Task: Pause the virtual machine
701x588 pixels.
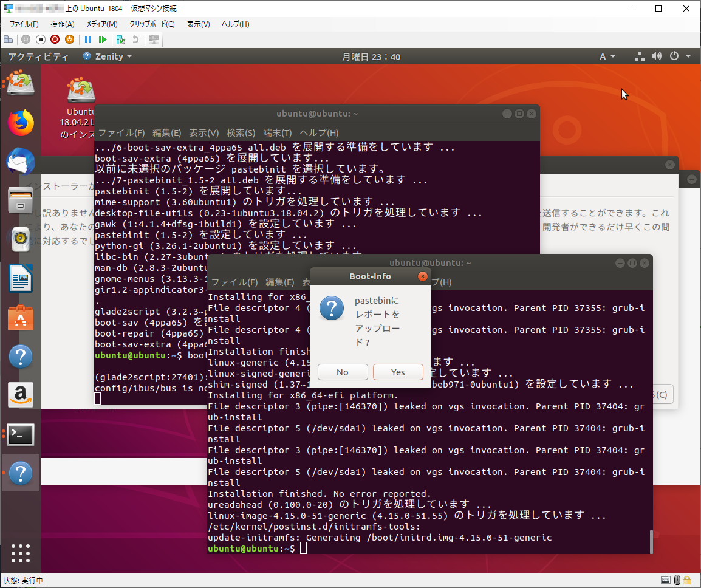Action: 88,39
